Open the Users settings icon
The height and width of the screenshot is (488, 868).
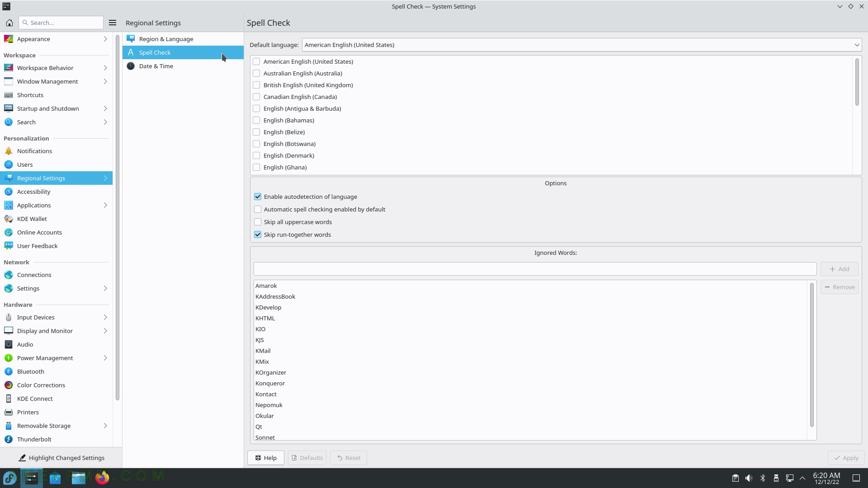9,164
